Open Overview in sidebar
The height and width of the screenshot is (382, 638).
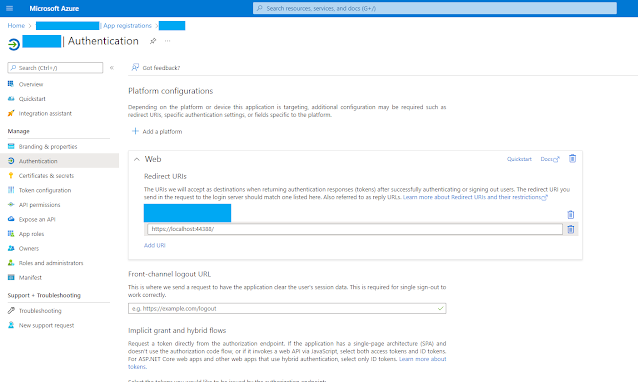click(x=31, y=84)
